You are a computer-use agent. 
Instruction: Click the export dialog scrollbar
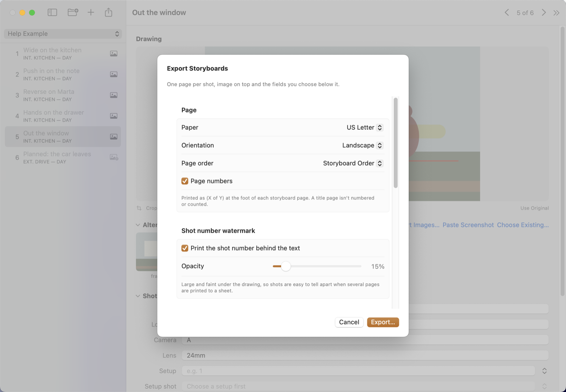[x=395, y=143]
